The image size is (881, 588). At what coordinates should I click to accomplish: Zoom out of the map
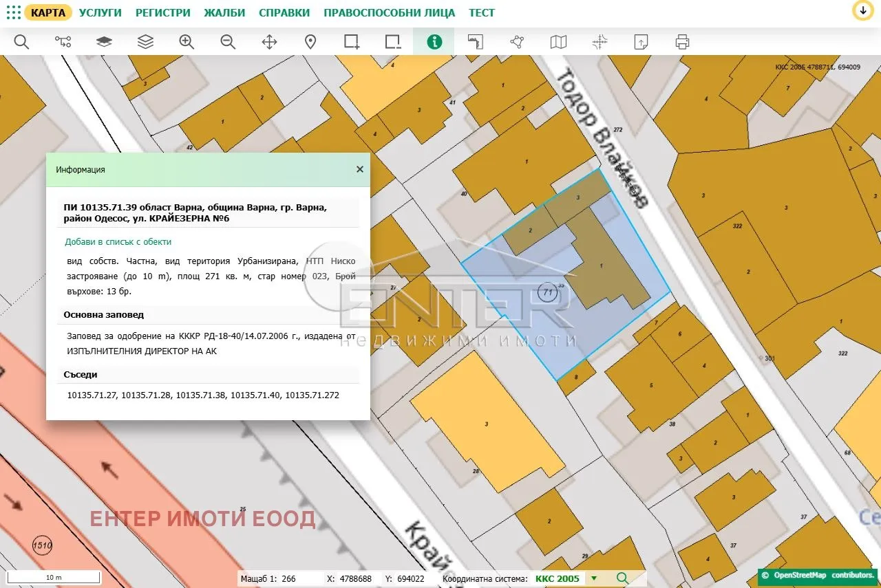click(228, 42)
